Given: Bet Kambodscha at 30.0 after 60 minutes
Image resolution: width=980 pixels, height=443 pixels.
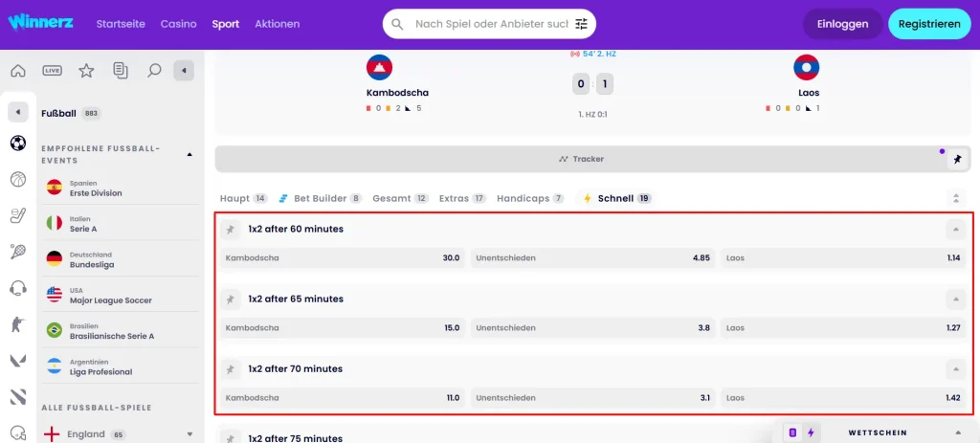Looking at the screenshot, I should (343, 257).
